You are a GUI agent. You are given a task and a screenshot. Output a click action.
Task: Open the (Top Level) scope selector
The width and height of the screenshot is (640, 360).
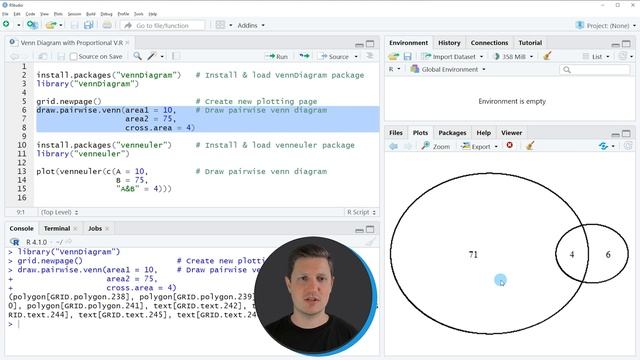(60, 212)
